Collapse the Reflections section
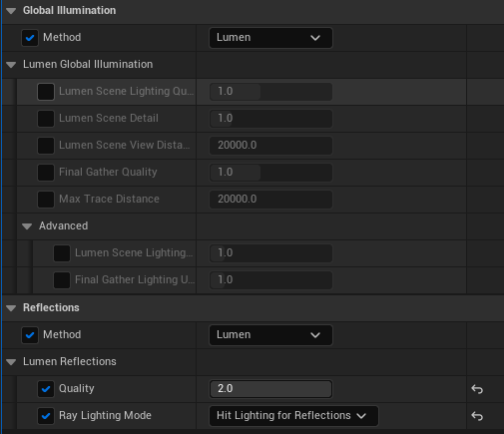The width and height of the screenshot is (504, 434). coord(11,308)
